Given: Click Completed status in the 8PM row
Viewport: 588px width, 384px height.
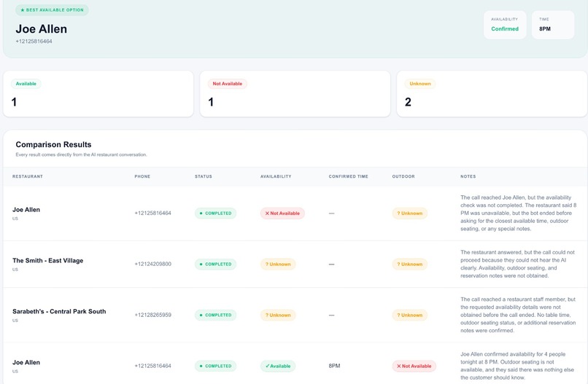Looking at the screenshot, I should (216, 366).
